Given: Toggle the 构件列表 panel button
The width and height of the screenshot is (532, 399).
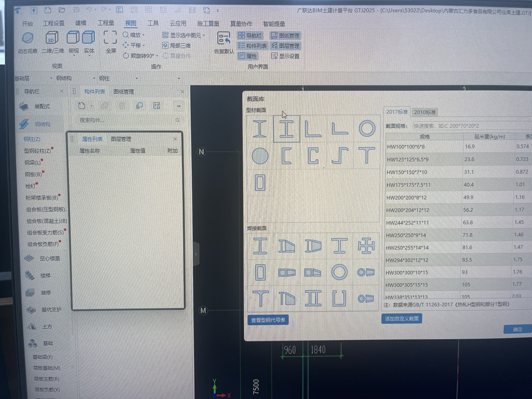Looking at the screenshot, I should tap(252, 46).
